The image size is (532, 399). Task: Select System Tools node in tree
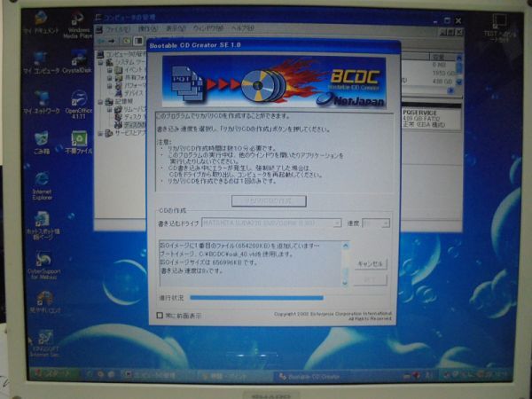coord(127,62)
